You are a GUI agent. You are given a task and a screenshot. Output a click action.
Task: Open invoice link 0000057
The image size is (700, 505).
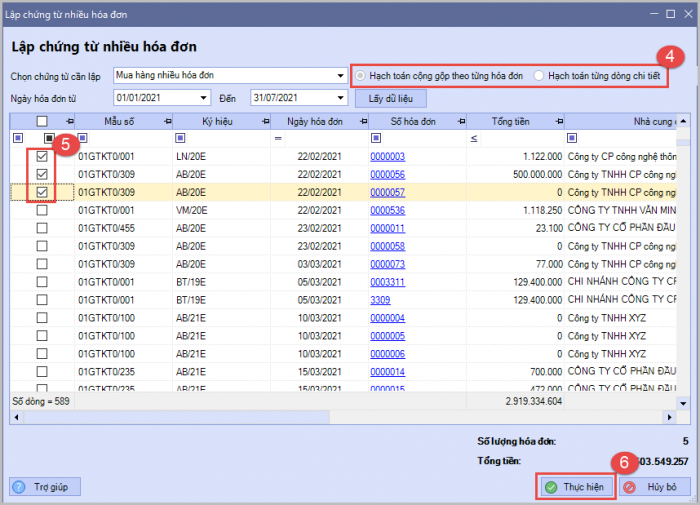click(387, 192)
